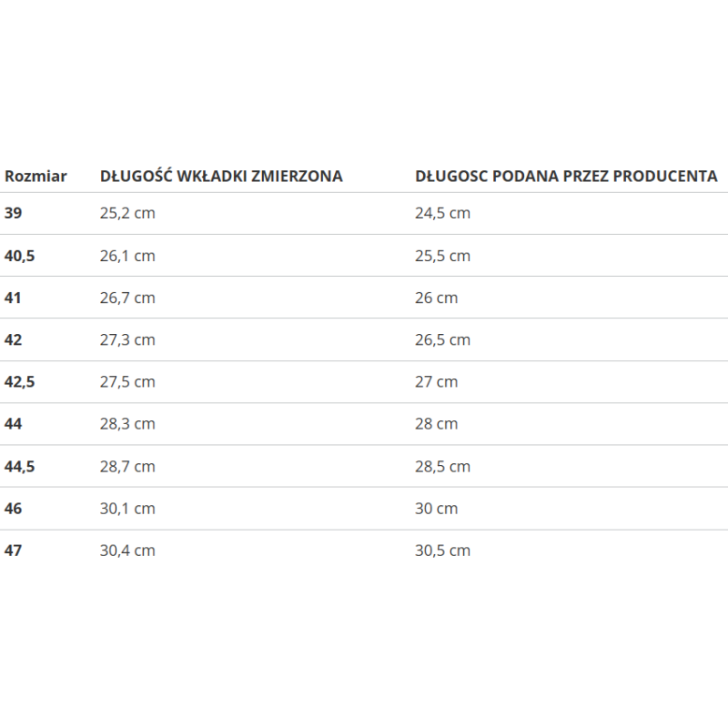Select size 44,5 in the table
Image resolution: width=728 pixels, height=728 pixels.
coord(19,467)
